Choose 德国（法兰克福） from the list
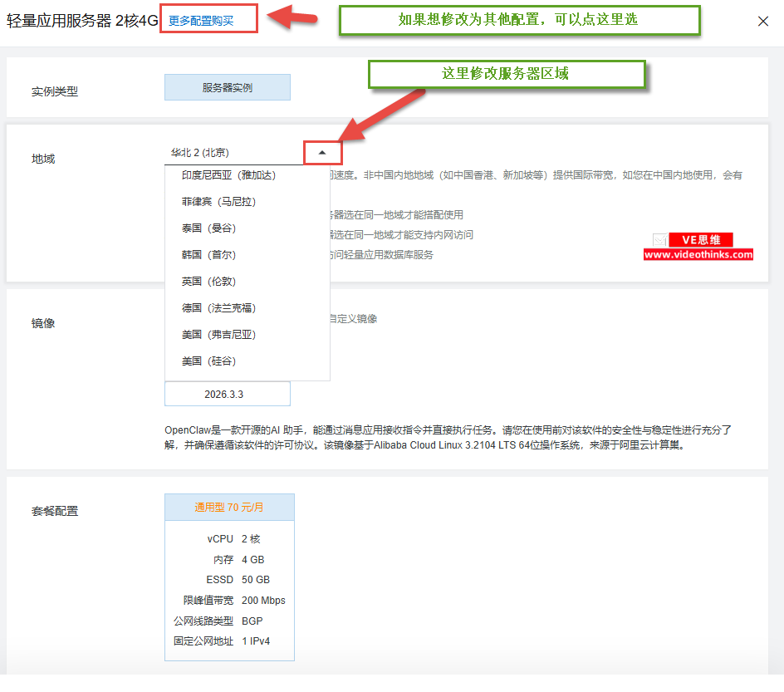 (218, 308)
